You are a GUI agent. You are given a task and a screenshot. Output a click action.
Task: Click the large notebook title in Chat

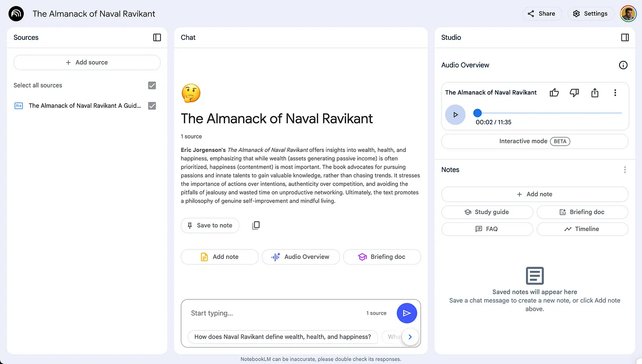click(x=277, y=119)
